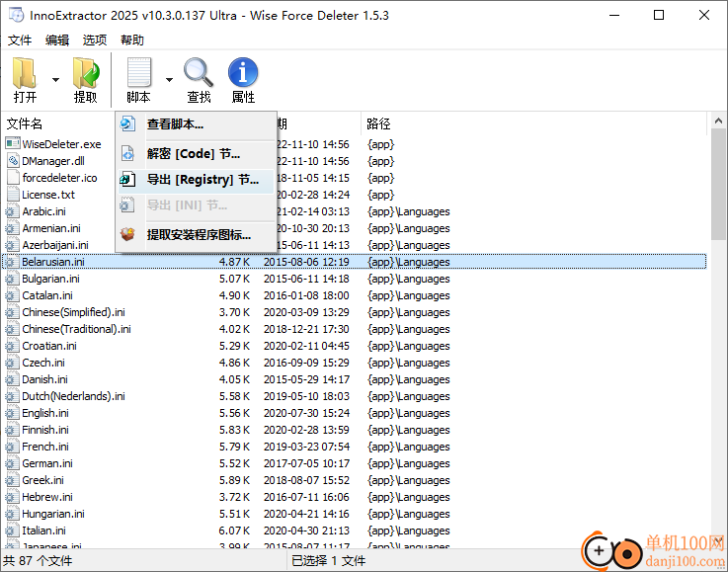
Task: Click the date 2019-05-10 18:03
Action: coord(306,396)
